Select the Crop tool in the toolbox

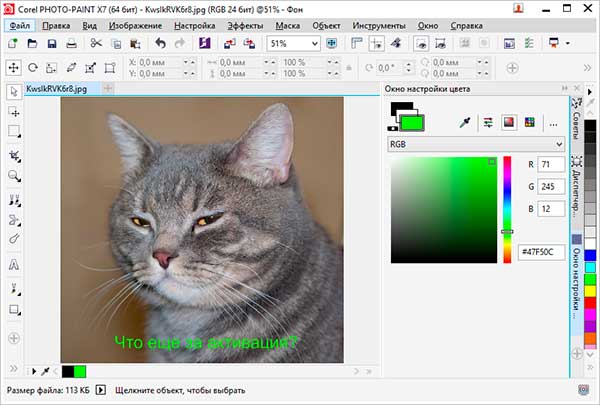[x=14, y=153]
